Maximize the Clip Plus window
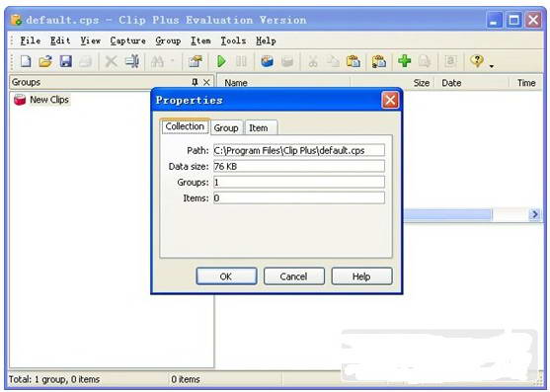This screenshot has width=550, height=392. tap(513, 20)
